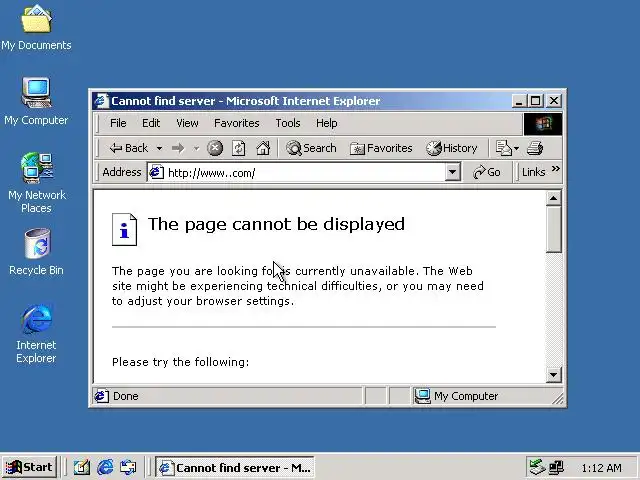
Task: Click the 1:12 AM system clock
Action: click(x=601, y=468)
